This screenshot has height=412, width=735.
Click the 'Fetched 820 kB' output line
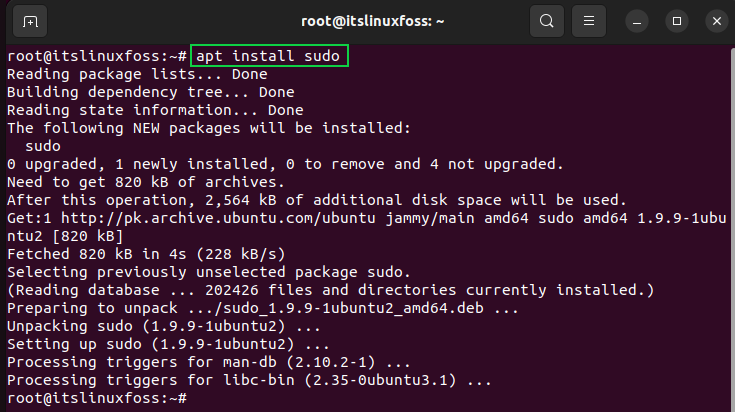(146, 254)
